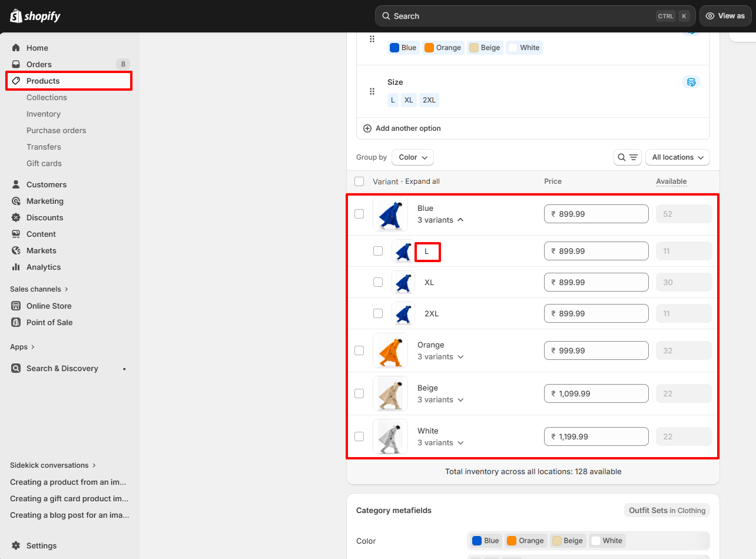756x559 pixels.
Task: Click the Online Store storefront icon
Action: (16, 306)
